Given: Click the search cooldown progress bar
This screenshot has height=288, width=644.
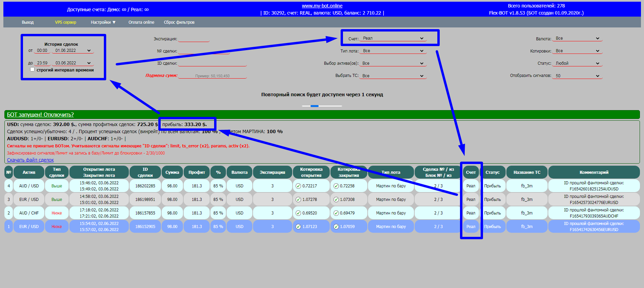Looking at the screenshot, I should tap(322, 106).
